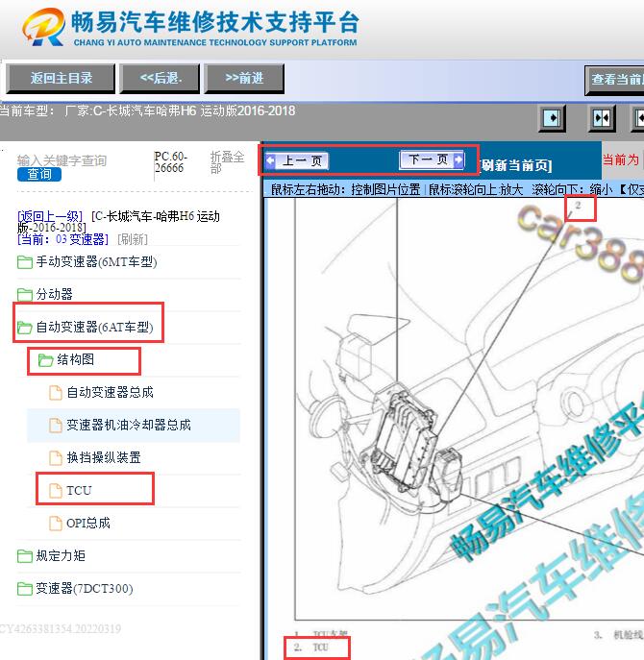Click the folder icon beside 手动变速器
The width and height of the screenshot is (644, 660).
tap(25, 262)
